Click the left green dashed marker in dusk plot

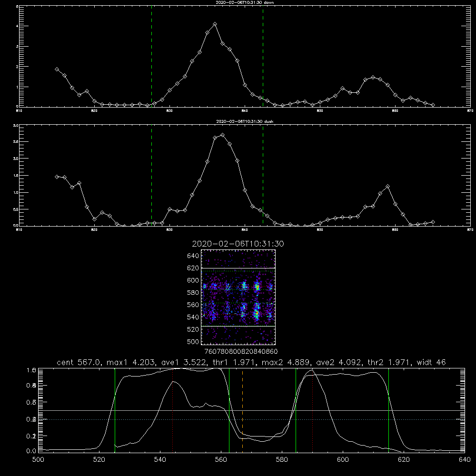pos(151,176)
